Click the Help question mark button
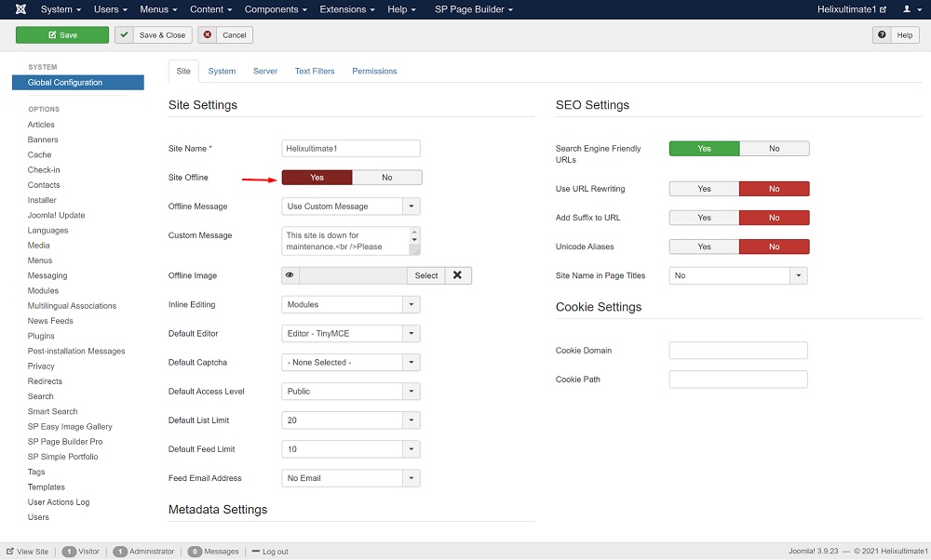 896,35
